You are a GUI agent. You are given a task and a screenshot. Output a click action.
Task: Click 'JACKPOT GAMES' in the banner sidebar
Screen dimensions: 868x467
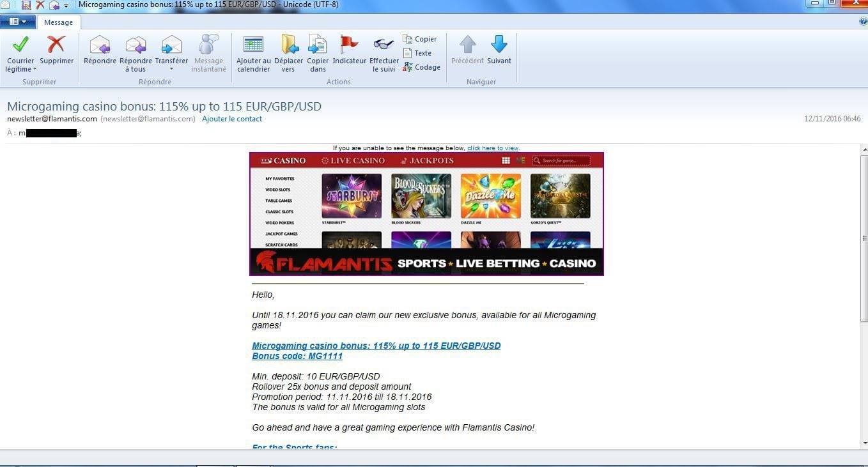pyautogui.click(x=281, y=234)
